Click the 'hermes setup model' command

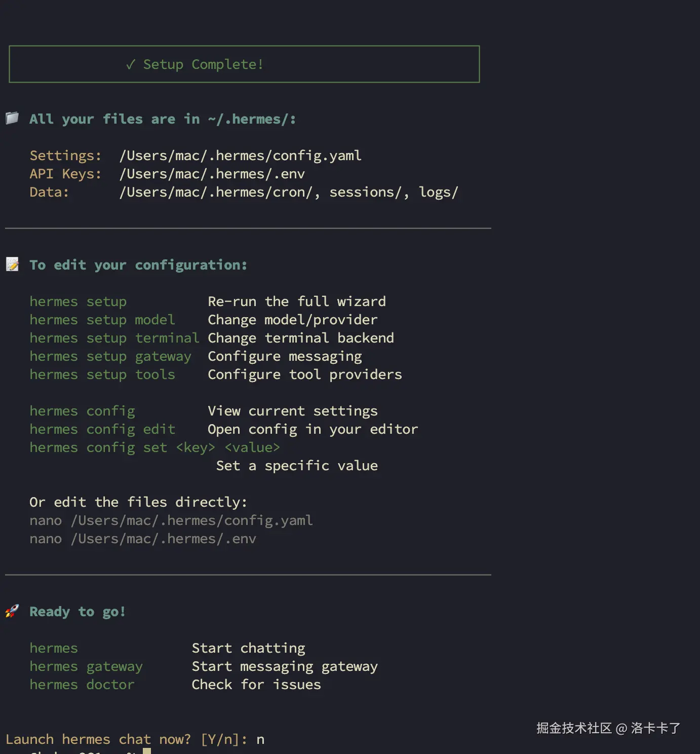102,320
